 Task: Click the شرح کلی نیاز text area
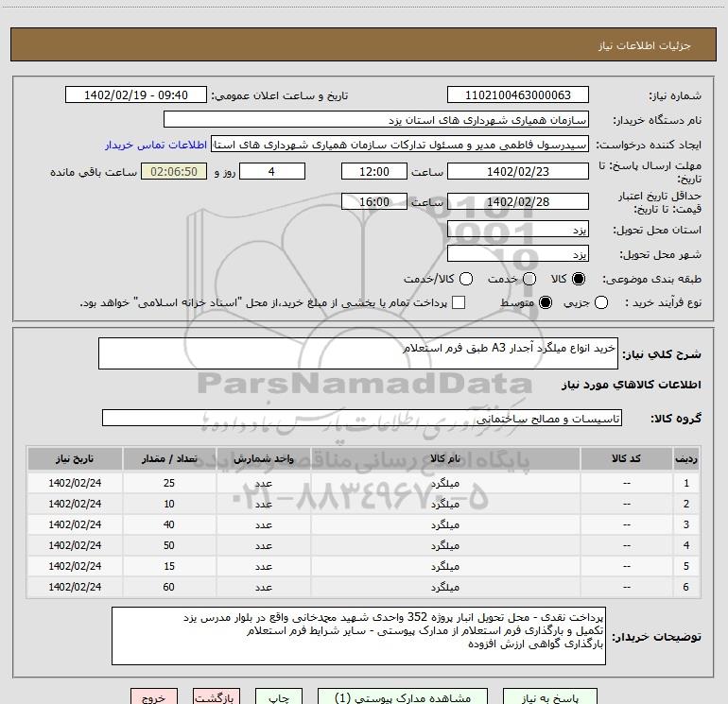pos(358,353)
